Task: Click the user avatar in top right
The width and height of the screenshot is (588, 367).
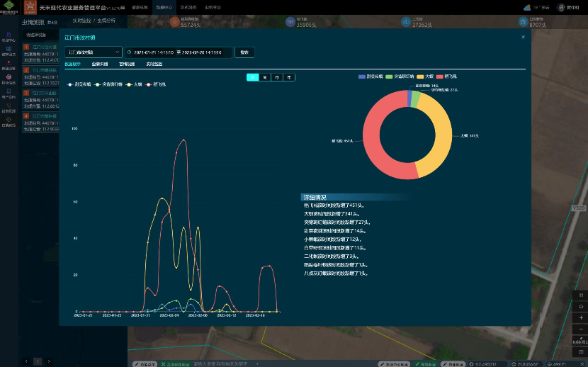Action: point(562,7)
